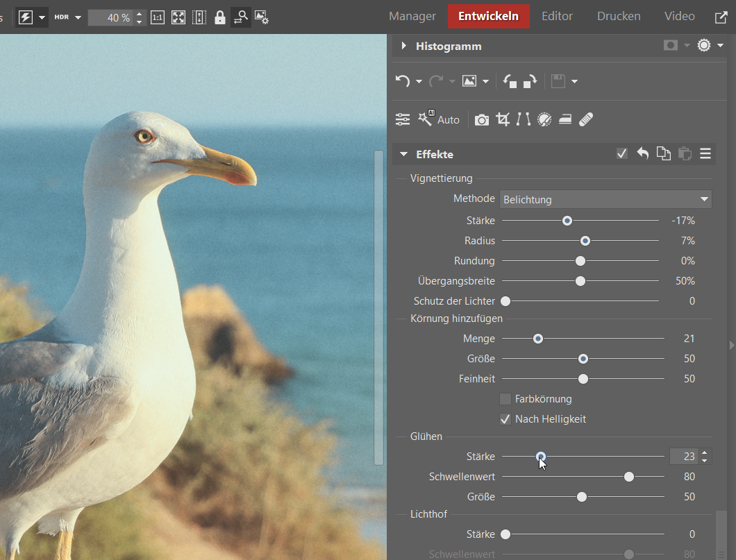Open the Editor tab
The width and height of the screenshot is (736, 560).
[x=557, y=16]
